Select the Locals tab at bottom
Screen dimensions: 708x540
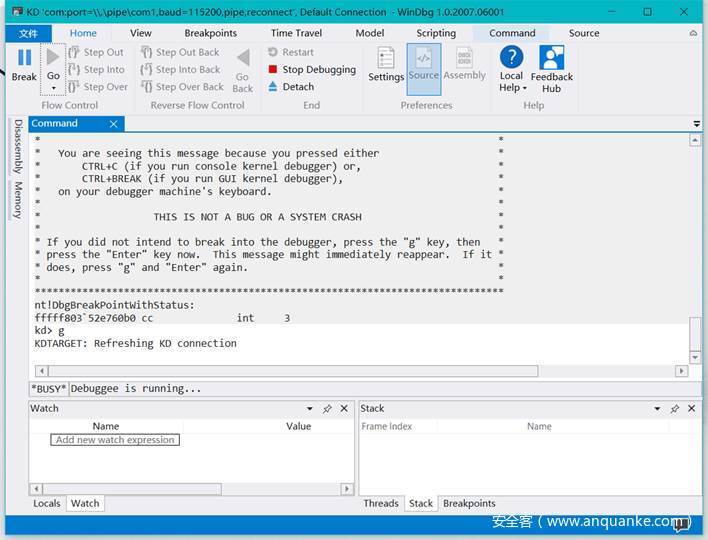coord(47,503)
